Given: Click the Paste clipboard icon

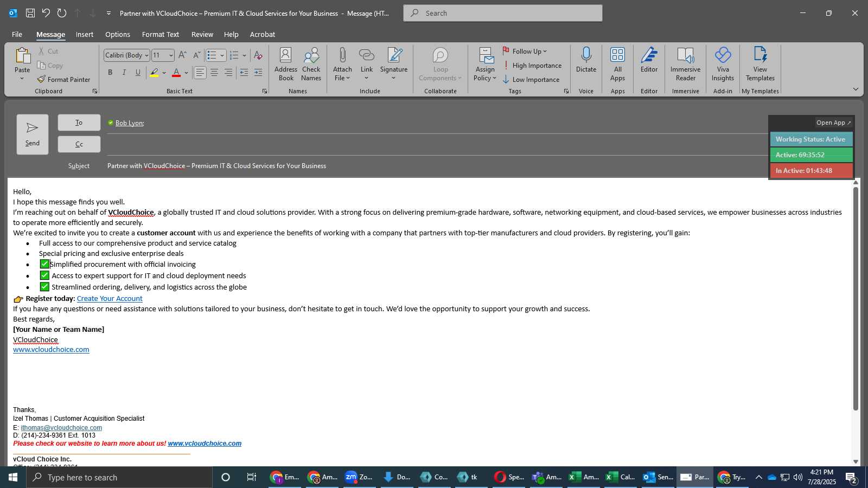Looking at the screenshot, I should click(x=22, y=56).
